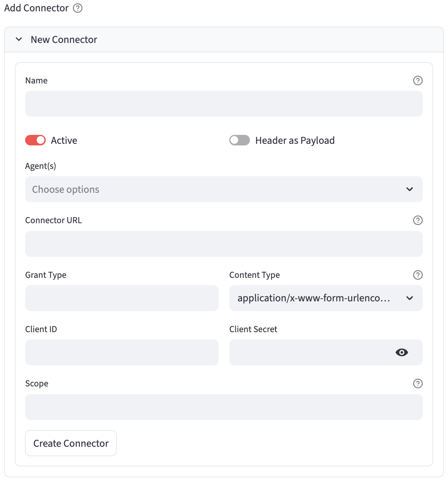Click the help icon beside Add Connector
The image size is (448, 482).
tap(78, 8)
